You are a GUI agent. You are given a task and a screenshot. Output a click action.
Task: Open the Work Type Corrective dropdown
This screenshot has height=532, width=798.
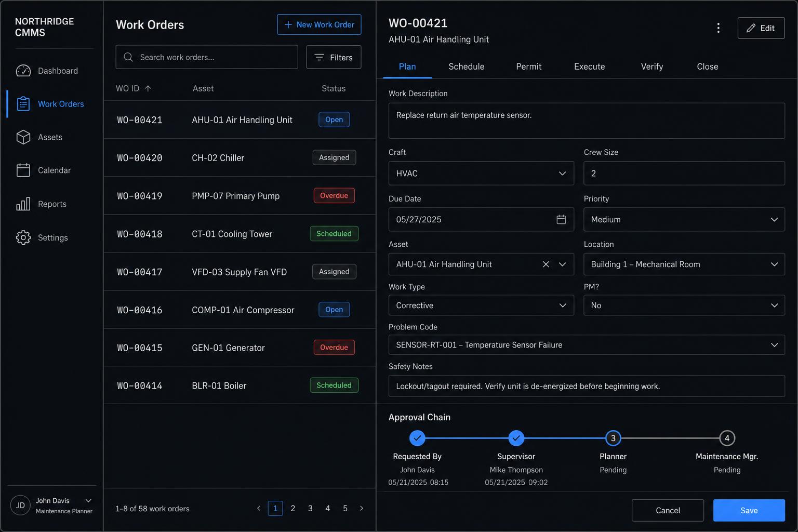(481, 305)
